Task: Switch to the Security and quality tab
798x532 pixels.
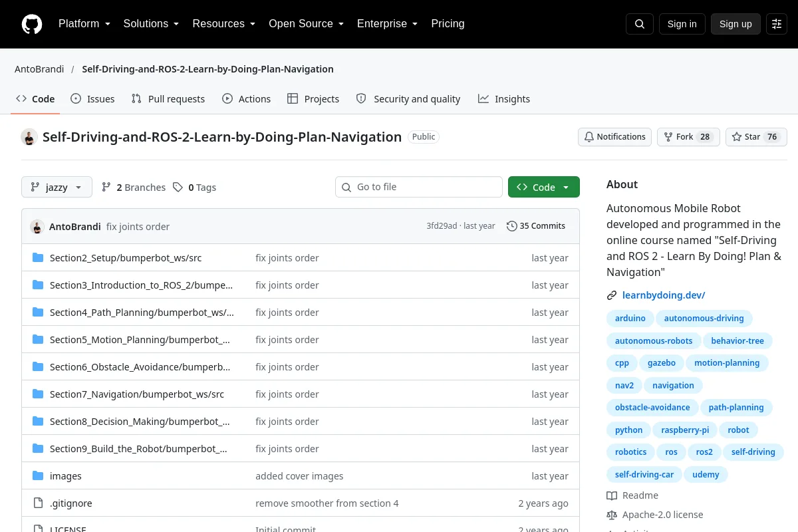Action: tap(408, 98)
